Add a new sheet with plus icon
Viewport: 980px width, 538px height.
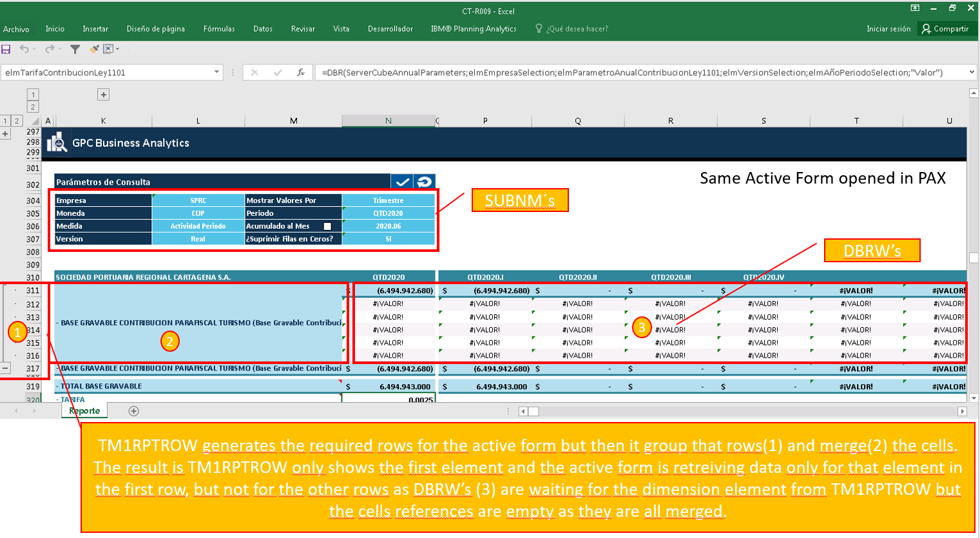[x=133, y=411]
